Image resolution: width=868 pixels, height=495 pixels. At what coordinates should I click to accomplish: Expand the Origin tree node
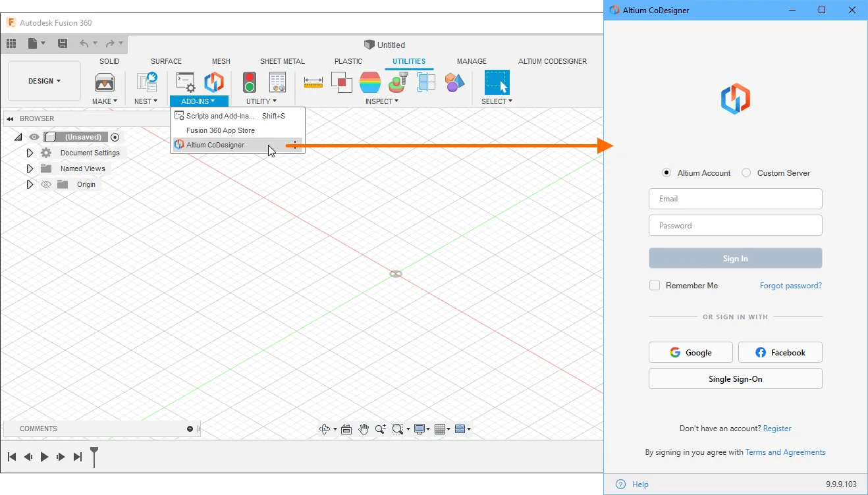pyautogui.click(x=30, y=185)
